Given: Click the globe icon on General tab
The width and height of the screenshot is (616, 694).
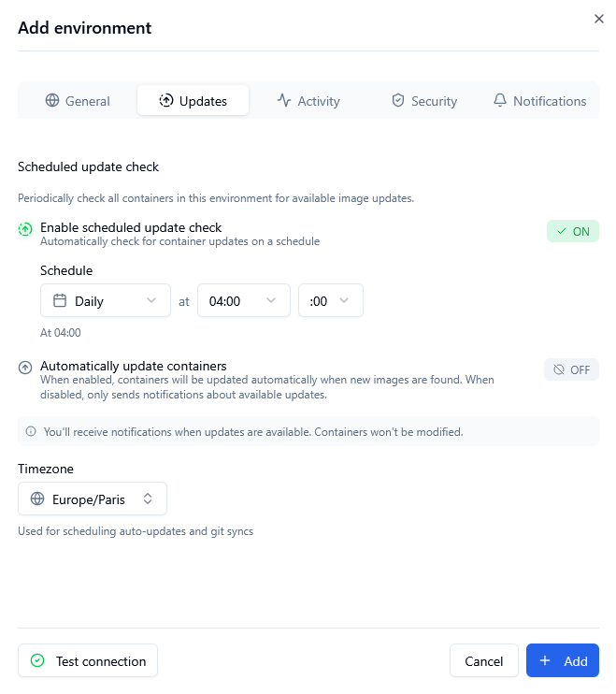Looking at the screenshot, I should click(52, 101).
